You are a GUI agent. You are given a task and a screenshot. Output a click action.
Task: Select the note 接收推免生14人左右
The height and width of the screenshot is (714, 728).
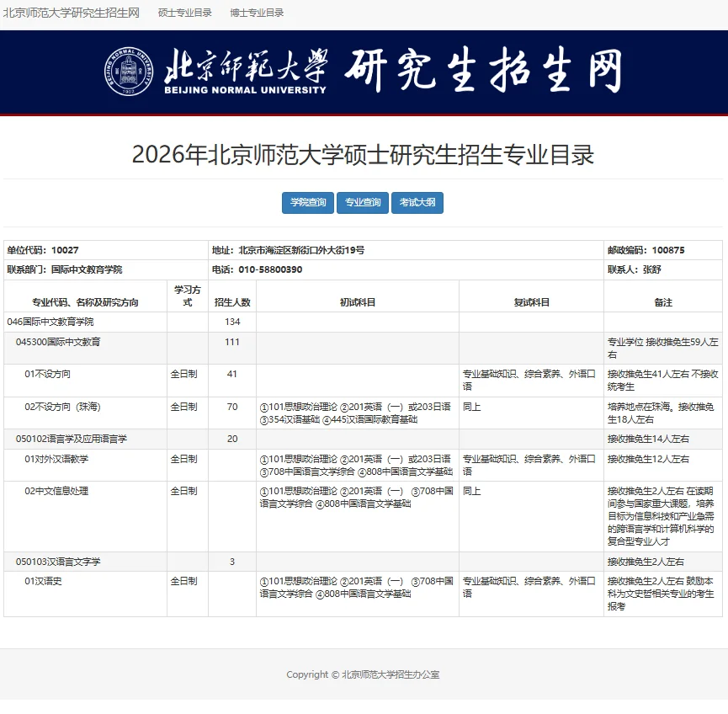[648, 439]
